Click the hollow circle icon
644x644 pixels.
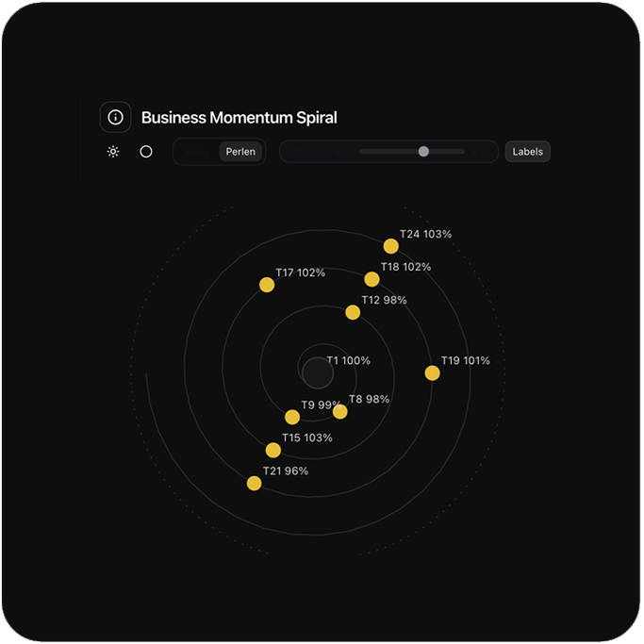[146, 152]
